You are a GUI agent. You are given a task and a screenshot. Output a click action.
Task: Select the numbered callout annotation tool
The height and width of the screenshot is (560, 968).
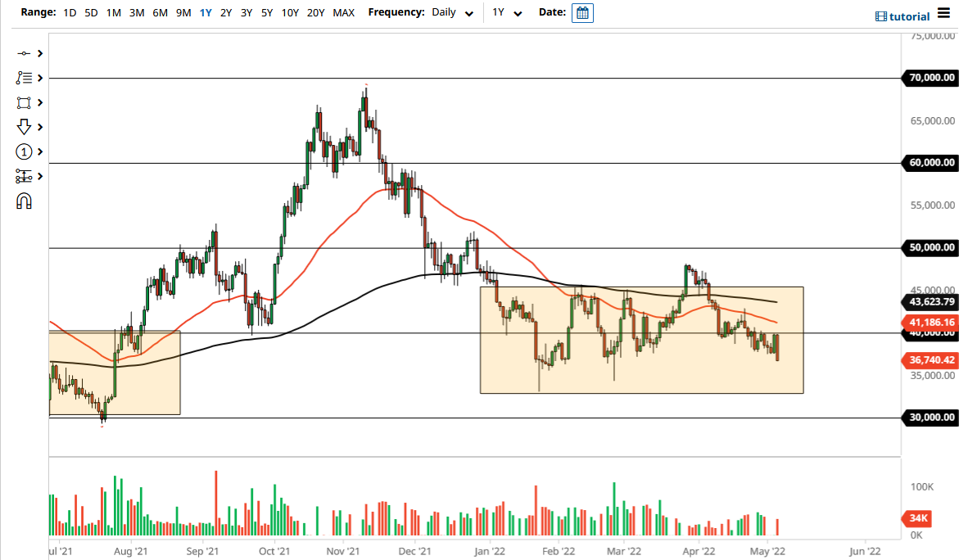tap(24, 151)
